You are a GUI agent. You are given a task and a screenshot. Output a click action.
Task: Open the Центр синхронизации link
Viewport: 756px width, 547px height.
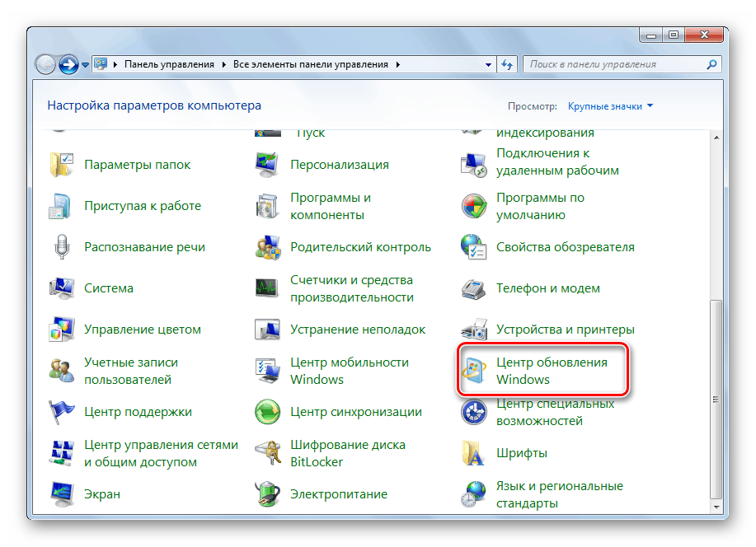[x=356, y=412]
